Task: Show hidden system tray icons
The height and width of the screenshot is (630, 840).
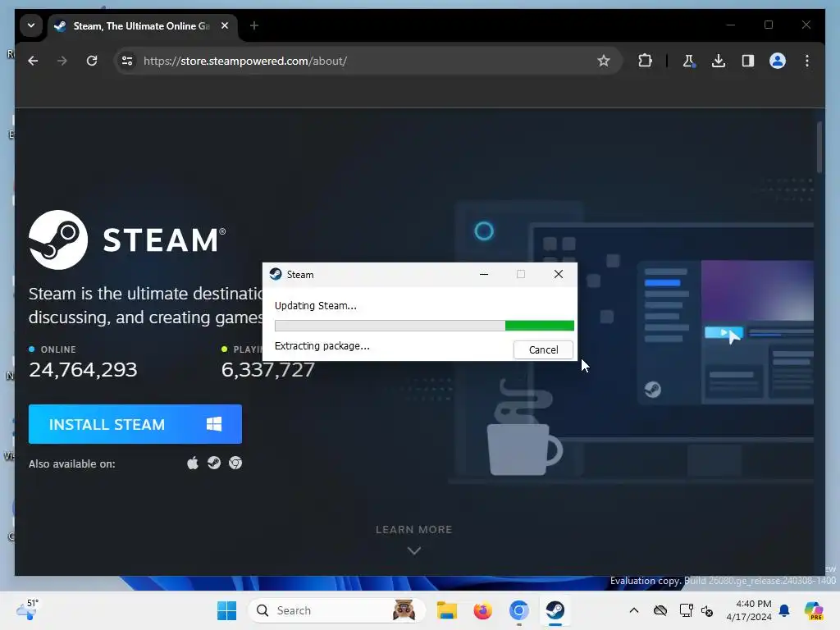Action: coord(634,610)
